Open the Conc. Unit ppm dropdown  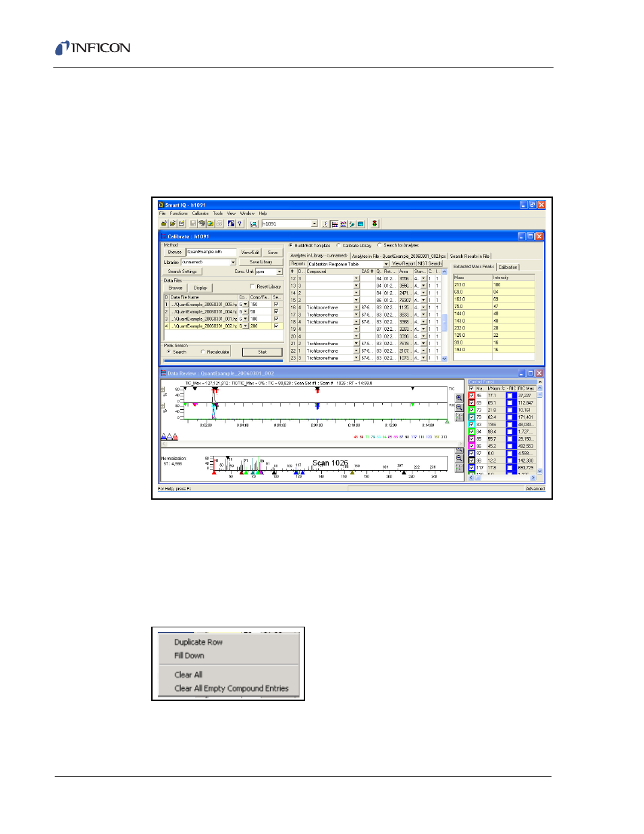click(279, 271)
